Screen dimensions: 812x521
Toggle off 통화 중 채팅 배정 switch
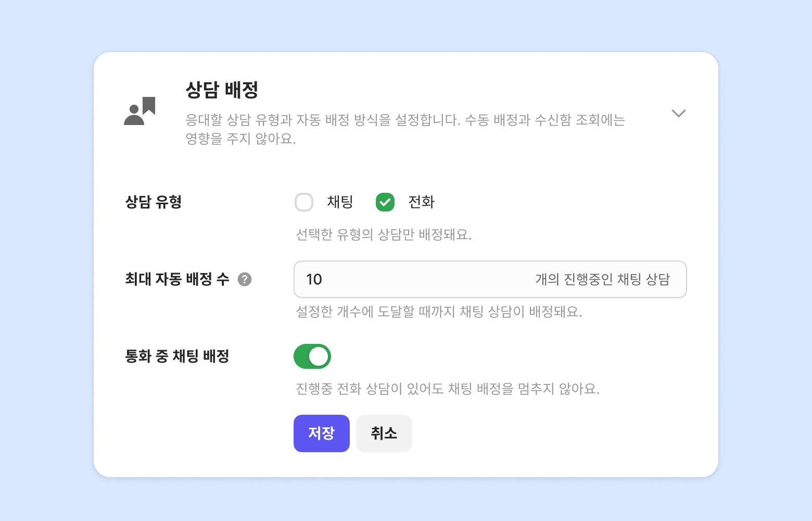pyautogui.click(x=312, y=356)
